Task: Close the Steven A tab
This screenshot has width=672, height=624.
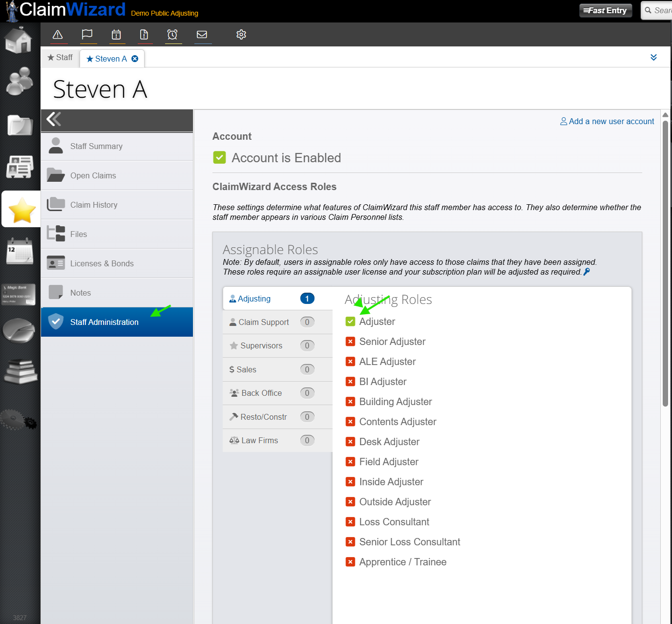Action: [x=135, y=59]
